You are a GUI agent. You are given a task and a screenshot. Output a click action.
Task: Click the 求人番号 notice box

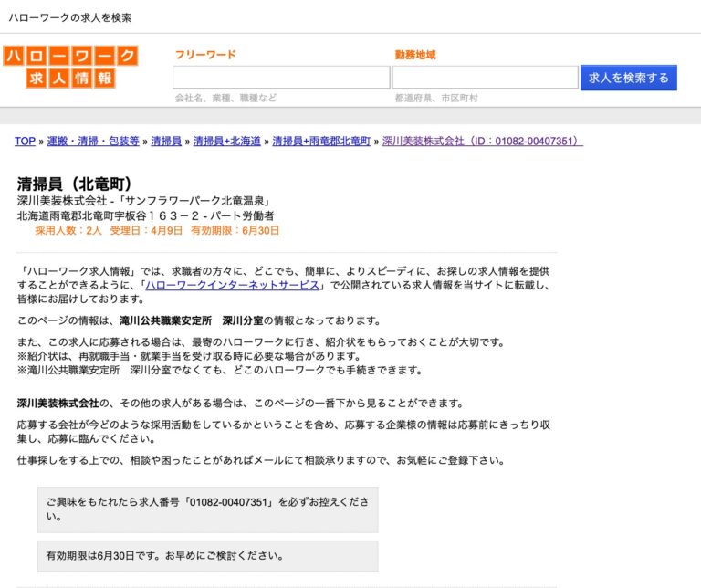point(207,509)
